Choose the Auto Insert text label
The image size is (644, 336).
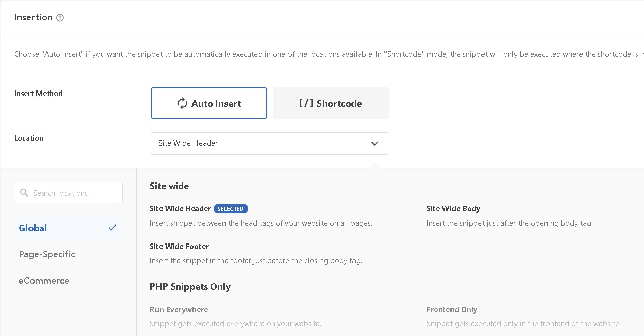click(x=216, y=103)
